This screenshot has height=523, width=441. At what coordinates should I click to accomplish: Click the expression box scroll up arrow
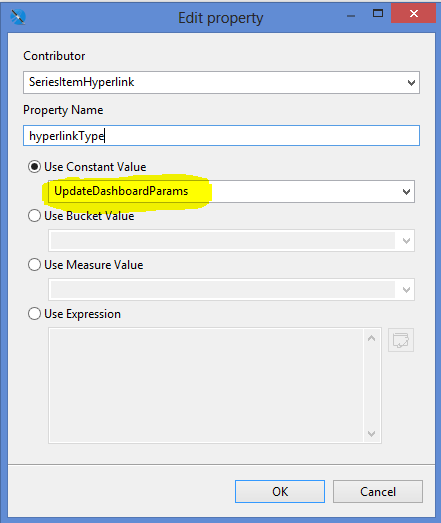coord(371,338)
